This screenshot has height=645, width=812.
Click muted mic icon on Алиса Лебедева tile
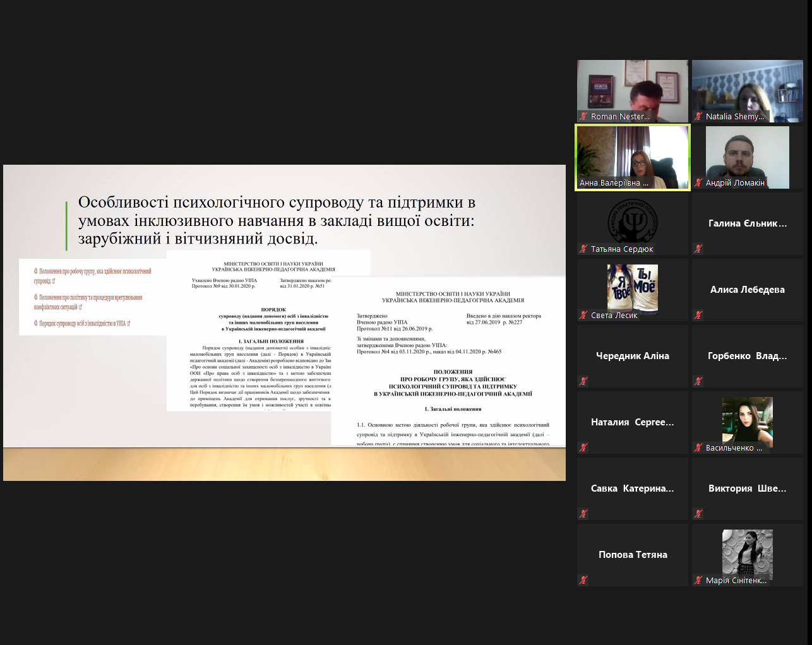pos(698,315)
